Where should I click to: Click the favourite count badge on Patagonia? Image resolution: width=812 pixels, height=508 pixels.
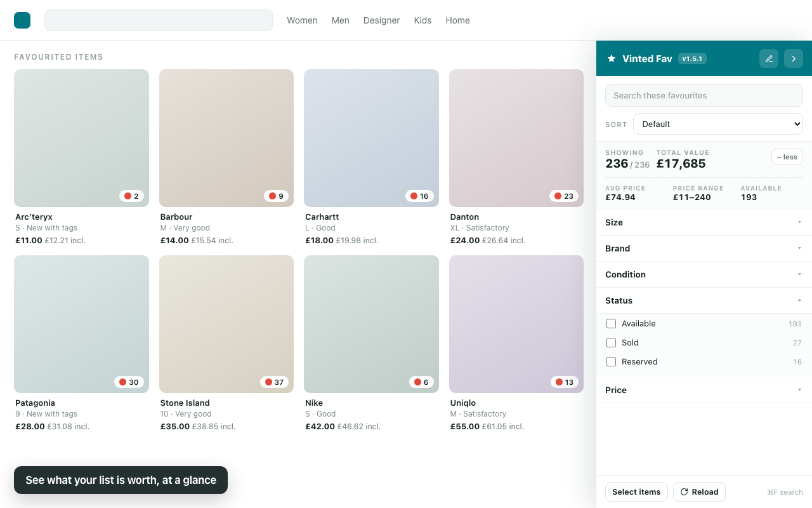[129, 382]
